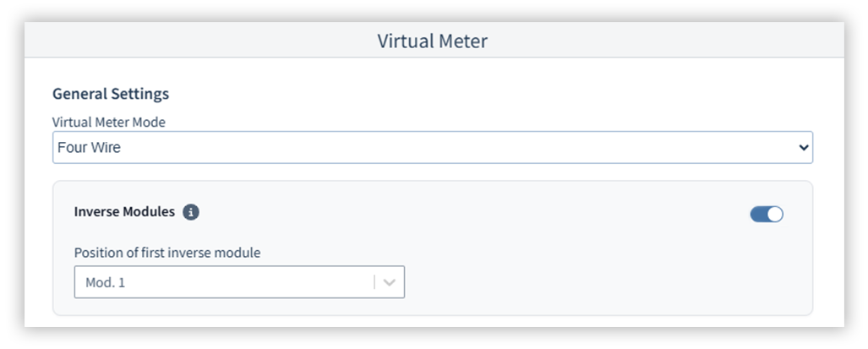Click the blue track of the Inverse Modules switch
868x349 pixels.
[758, 215]
